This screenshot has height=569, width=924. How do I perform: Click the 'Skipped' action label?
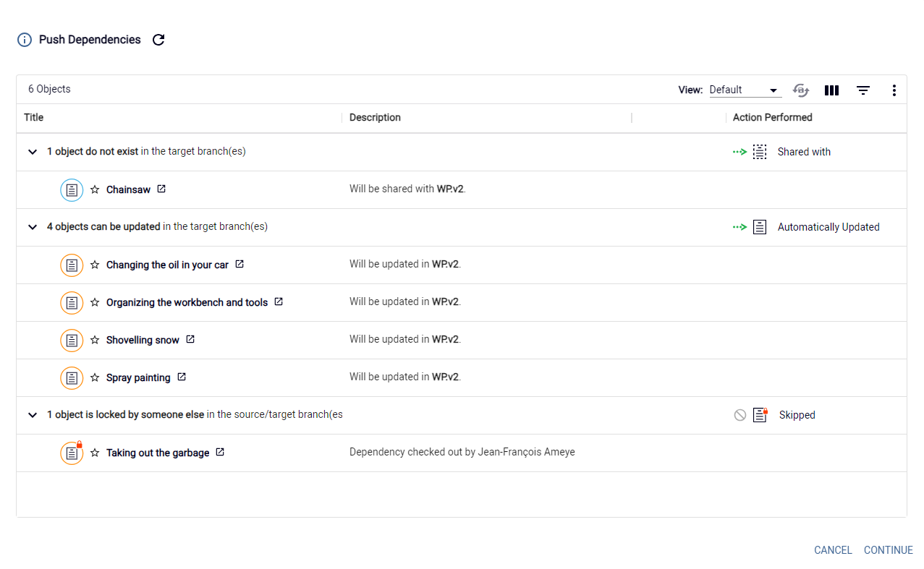797,415
